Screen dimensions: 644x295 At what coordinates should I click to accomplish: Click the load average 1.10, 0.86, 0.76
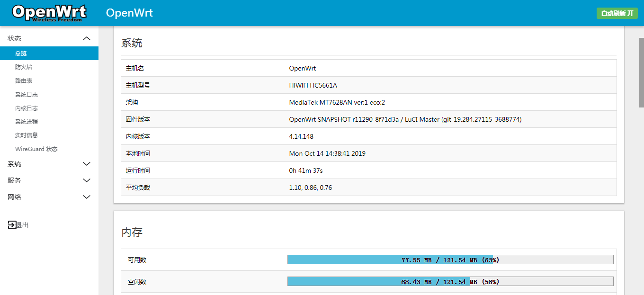311,188
